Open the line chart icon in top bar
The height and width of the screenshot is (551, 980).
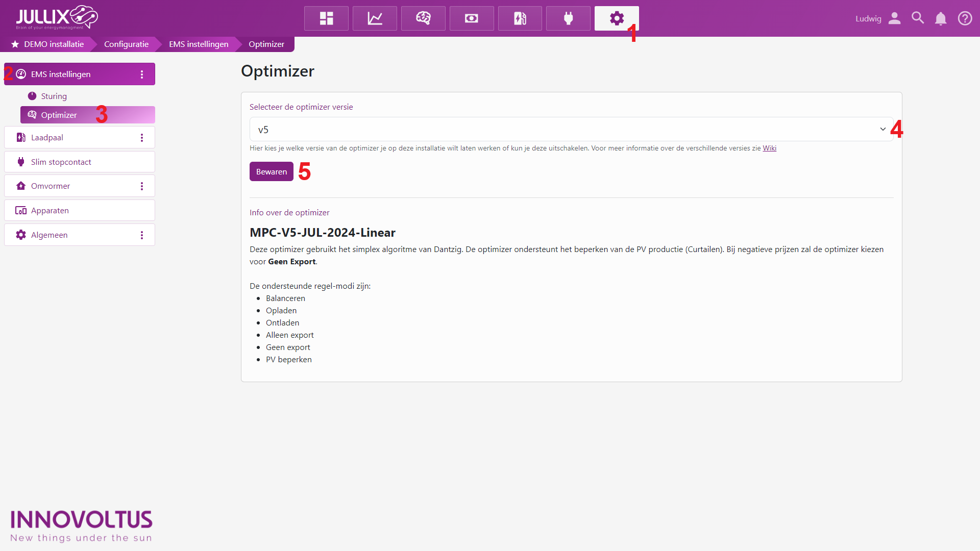click(x=375, y=18)
